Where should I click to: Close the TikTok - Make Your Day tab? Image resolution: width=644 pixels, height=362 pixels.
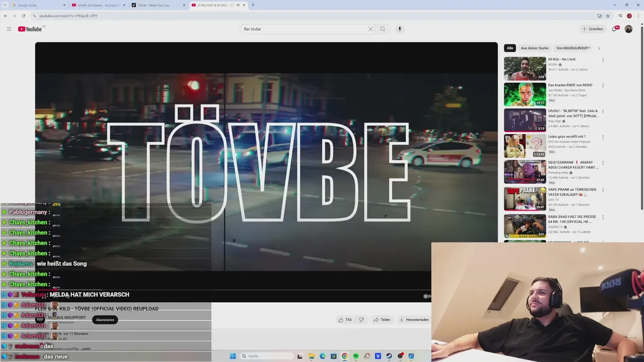pyautogui.click(x=184, y=5)
